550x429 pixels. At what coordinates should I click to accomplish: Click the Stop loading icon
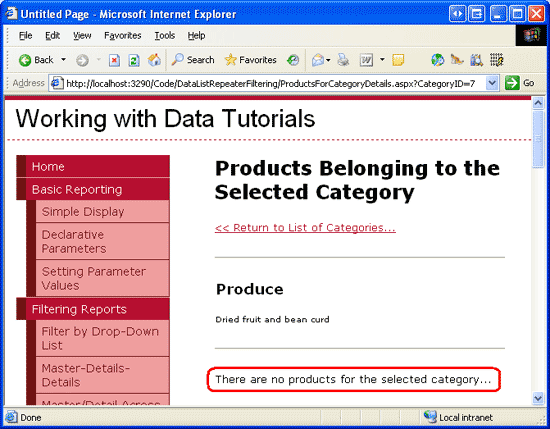point(114,60)
